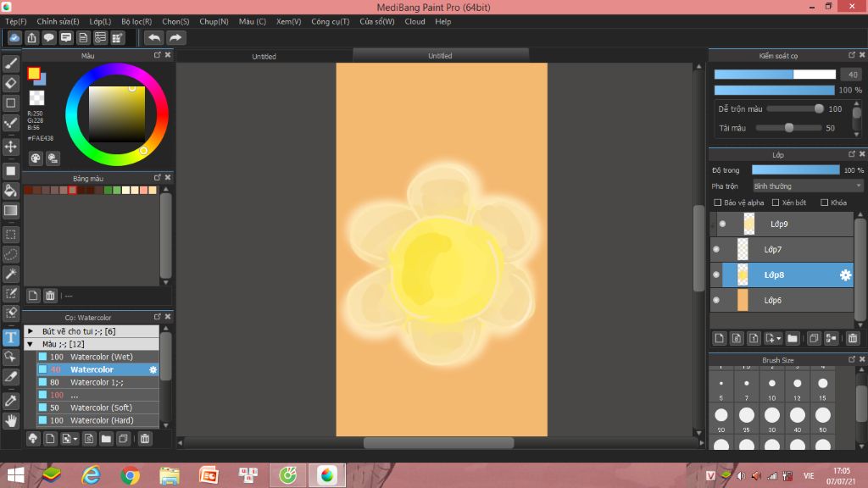868x488 pixels.
Task: Select the Watercolor (Wet) brush
Action: tap(98, 357)
